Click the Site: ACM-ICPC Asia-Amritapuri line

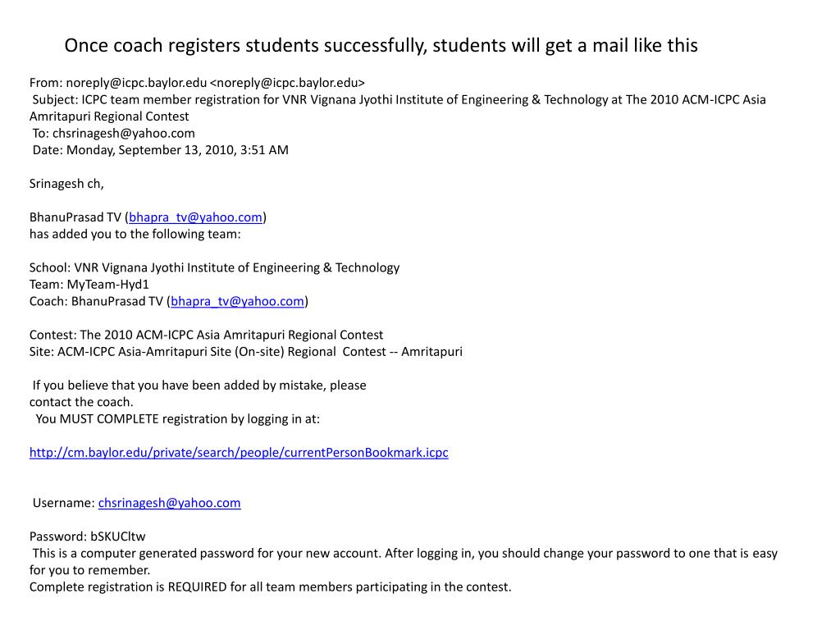(245, 352)
